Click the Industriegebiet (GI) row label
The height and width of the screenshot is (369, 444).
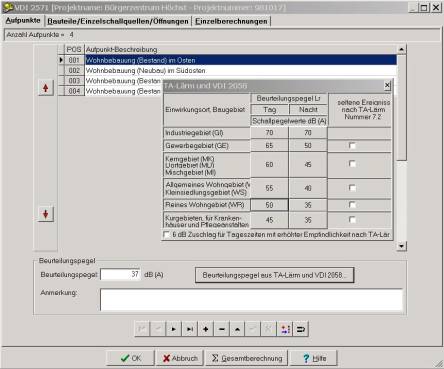(207, 133)
